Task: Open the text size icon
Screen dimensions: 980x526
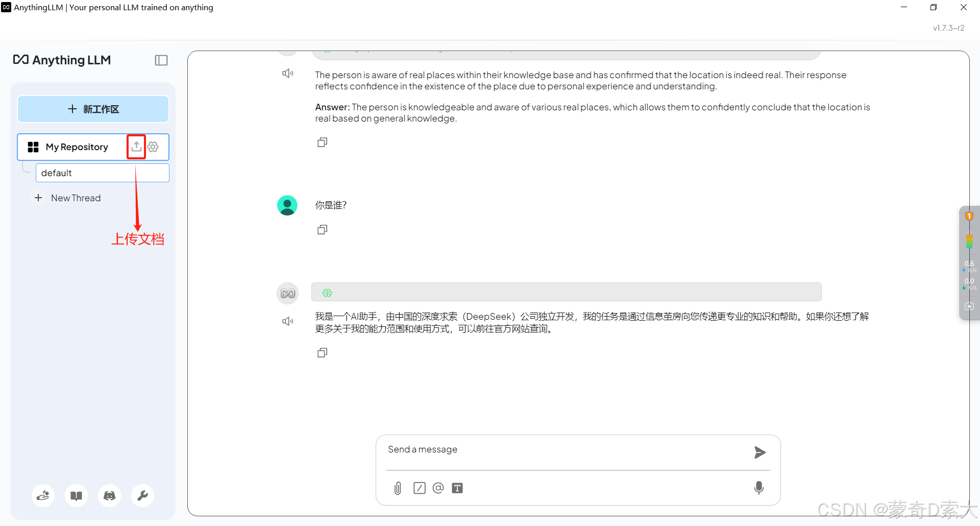Action: point(457,488)
